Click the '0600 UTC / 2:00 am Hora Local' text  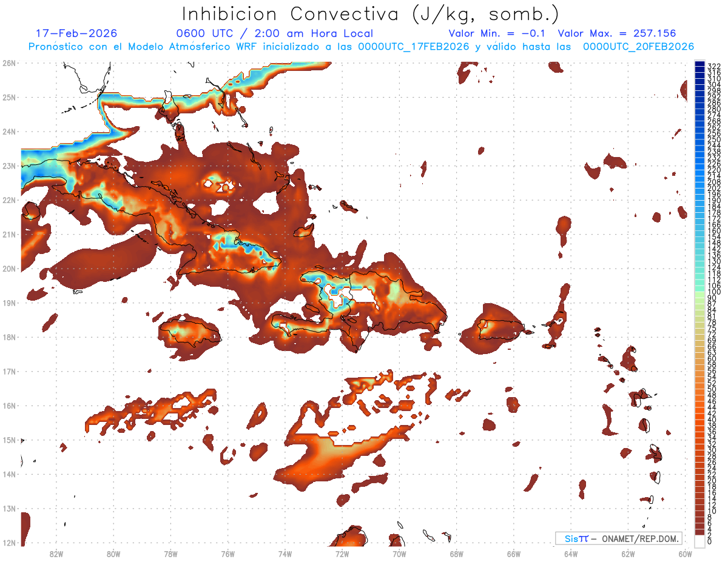[x=275, y=33]
